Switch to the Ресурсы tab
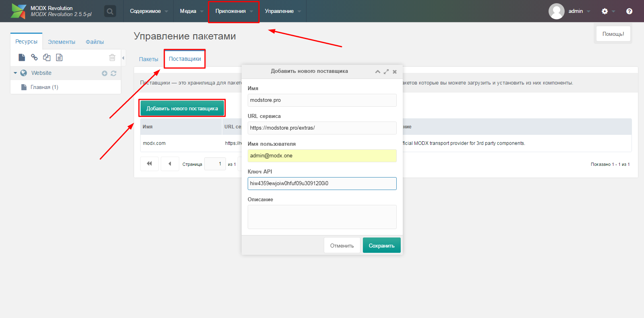The width and height of the screenshot is (644, 318). click(26, 41)
